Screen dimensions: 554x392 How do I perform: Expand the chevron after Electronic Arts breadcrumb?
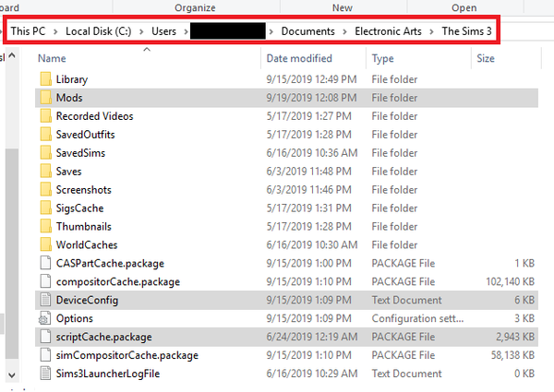(x=433, y=32)
